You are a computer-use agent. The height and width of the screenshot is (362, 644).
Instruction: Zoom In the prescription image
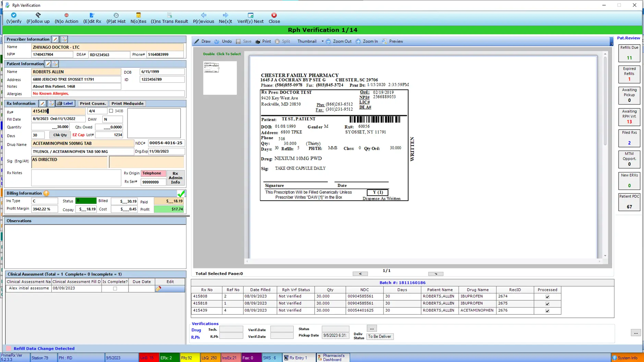(x=367, y=41)
